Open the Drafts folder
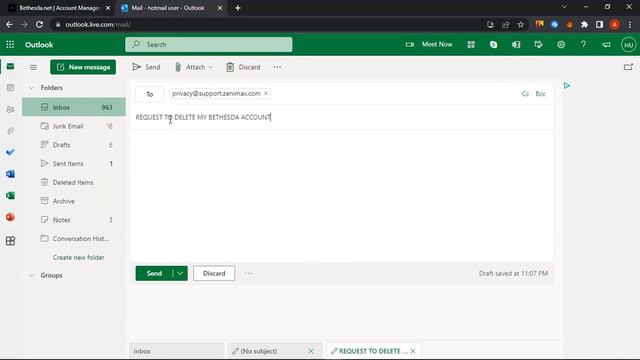640x360 pixels. tap(74, 145)
